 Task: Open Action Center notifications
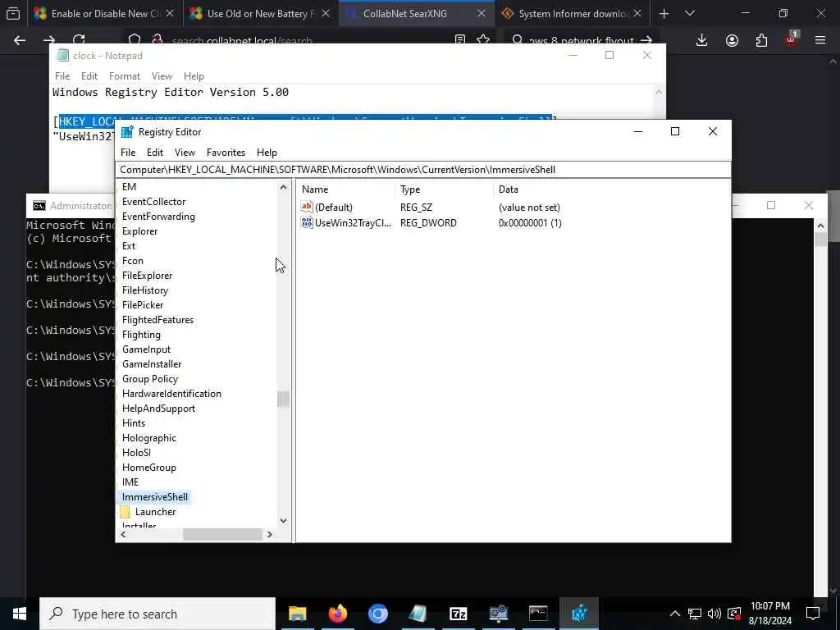[813, 614]
